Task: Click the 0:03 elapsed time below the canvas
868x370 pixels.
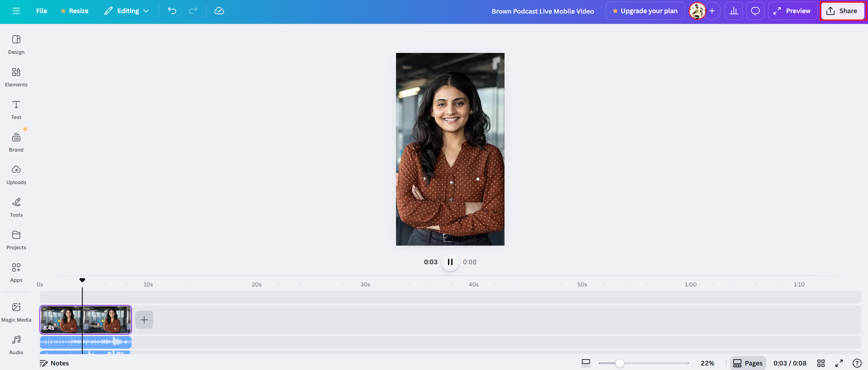Action: pyautogui.click(x=431, y=262)
